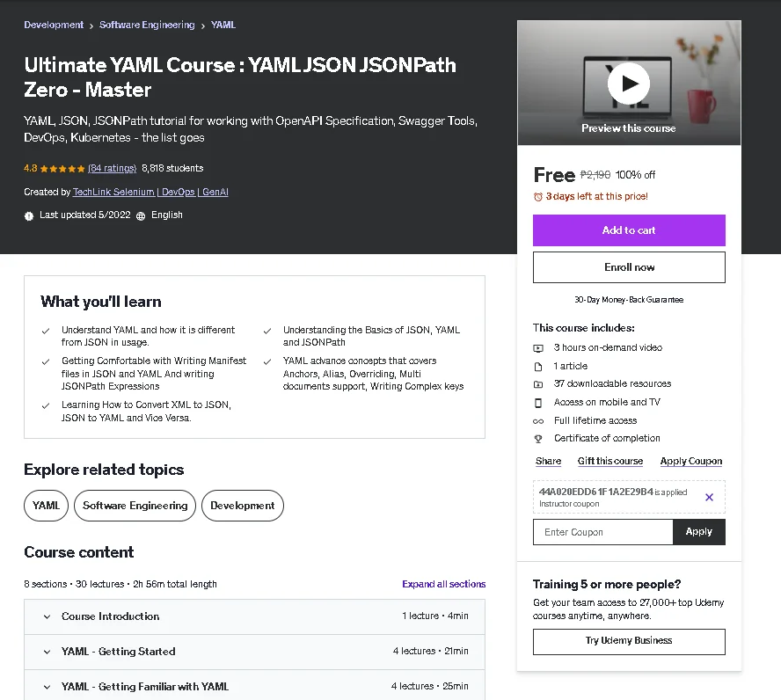Click checkmark beside Understand YAML and how it is different
This screenshot has width=781, height=700.
coord(46,331)
